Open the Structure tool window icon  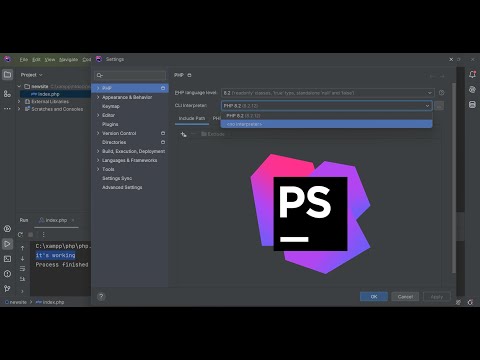point(7,94)
